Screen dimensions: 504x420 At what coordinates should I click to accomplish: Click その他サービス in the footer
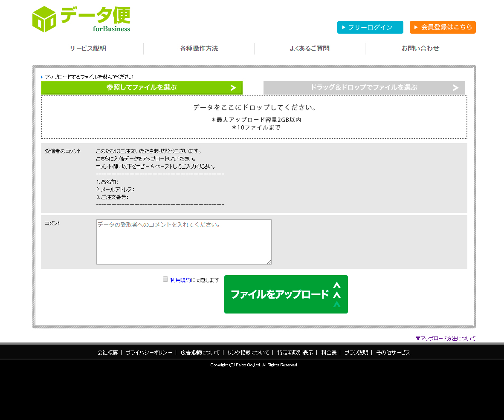(x=393, y=353)
